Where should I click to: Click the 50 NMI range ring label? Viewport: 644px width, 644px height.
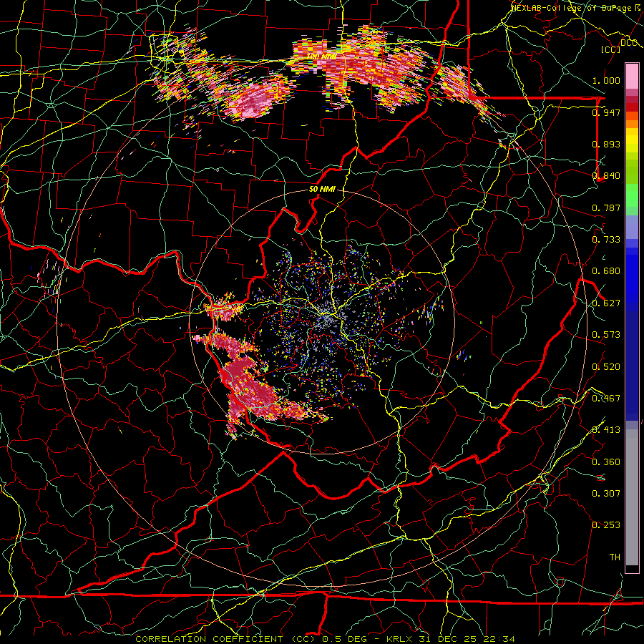322,190
